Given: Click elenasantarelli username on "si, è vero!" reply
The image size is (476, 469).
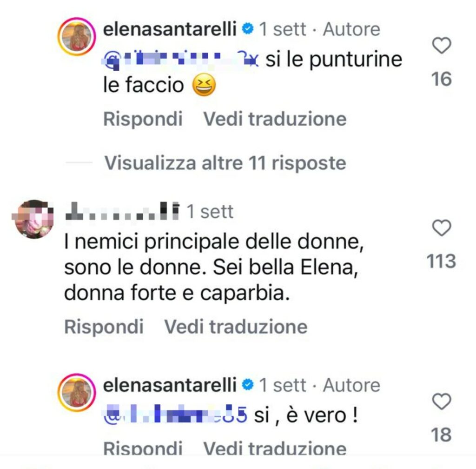Looking at the screenshot, I should click(x=170, y=385).
